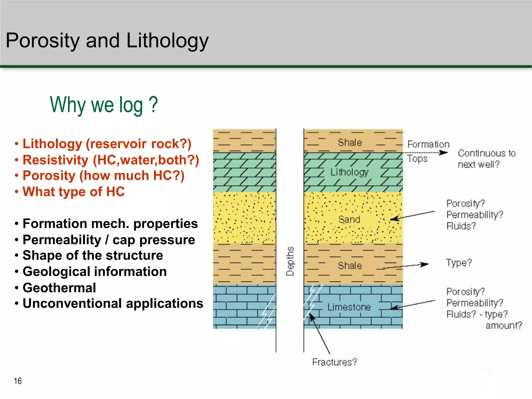Click the 'Shape of the structure' line
532x399 pixels.
tap(93, 255)
